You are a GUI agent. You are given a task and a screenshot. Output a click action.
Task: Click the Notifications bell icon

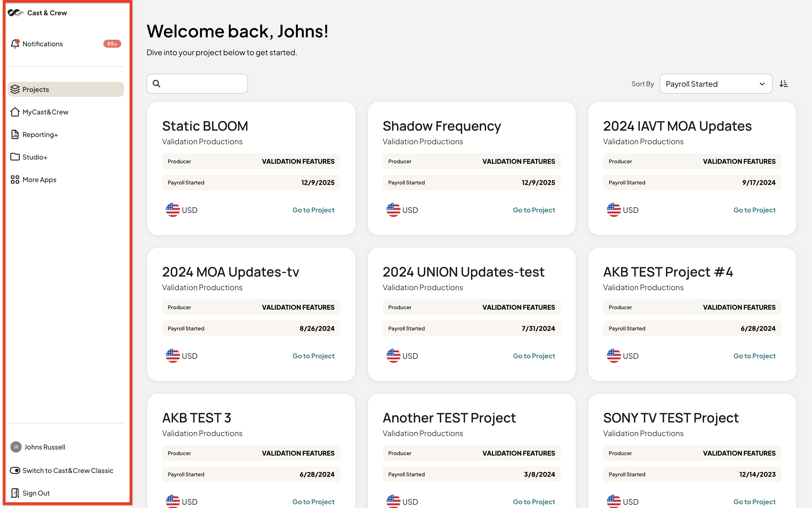pos(15,44)
